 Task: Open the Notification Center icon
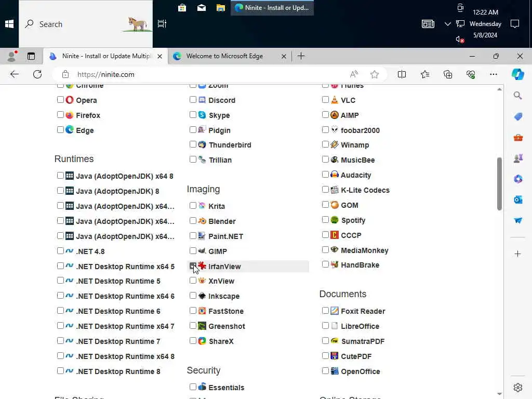(x=515, y=24)
